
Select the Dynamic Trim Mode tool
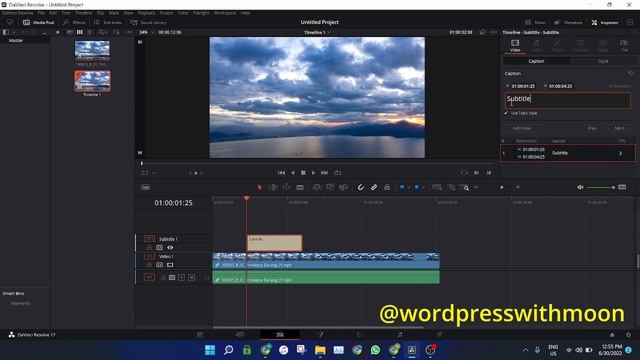pyautogui.click(x=287, y=187)
